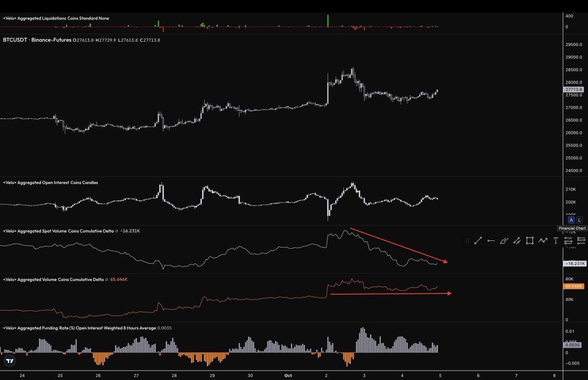The image size is (588, 380).
Task: Open the Short Position tool
Action: coord(581,240)
